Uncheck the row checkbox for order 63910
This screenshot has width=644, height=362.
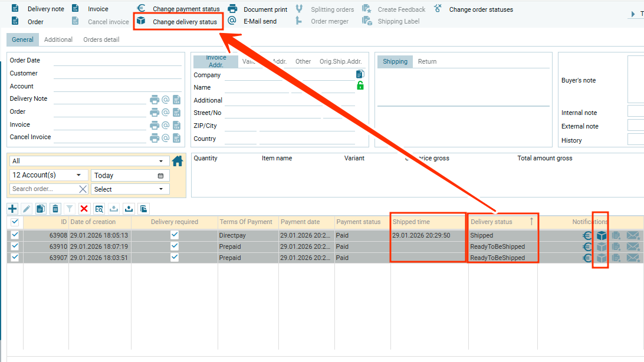[x=15, y=247]
